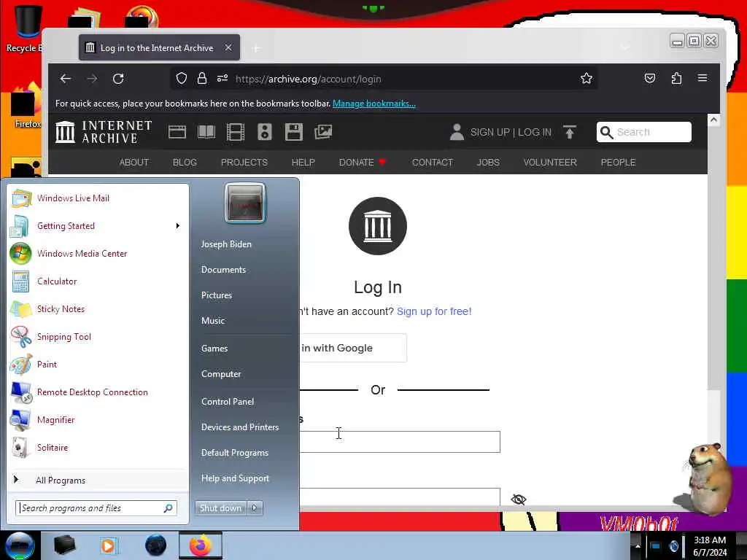
Task: Open the Save to Pocket icon
Action: 650,79
